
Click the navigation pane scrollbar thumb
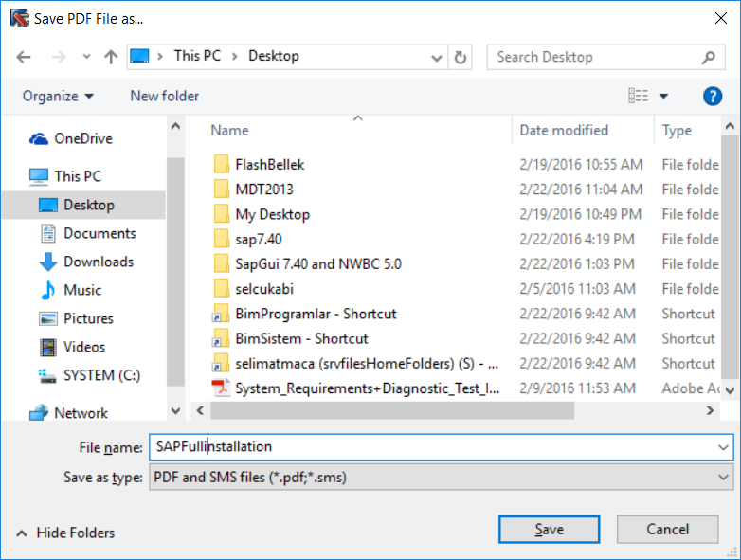pos(176,272)
